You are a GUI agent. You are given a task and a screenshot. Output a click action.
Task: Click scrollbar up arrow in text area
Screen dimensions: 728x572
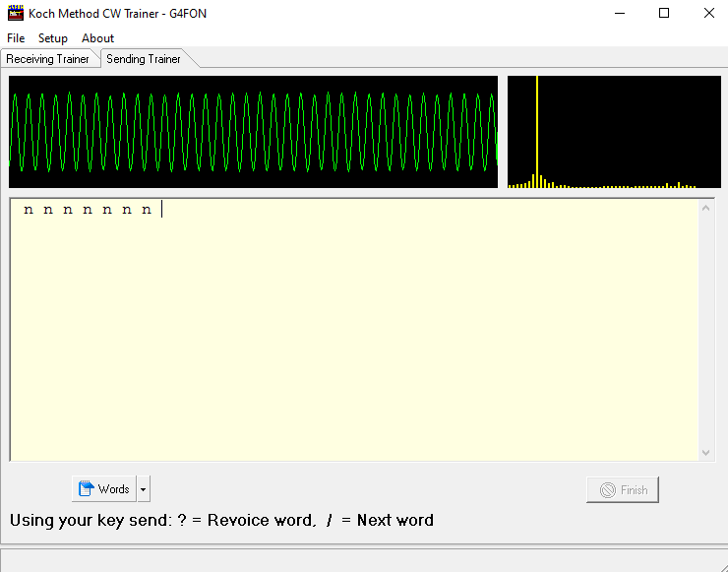[x=705, y=208]
